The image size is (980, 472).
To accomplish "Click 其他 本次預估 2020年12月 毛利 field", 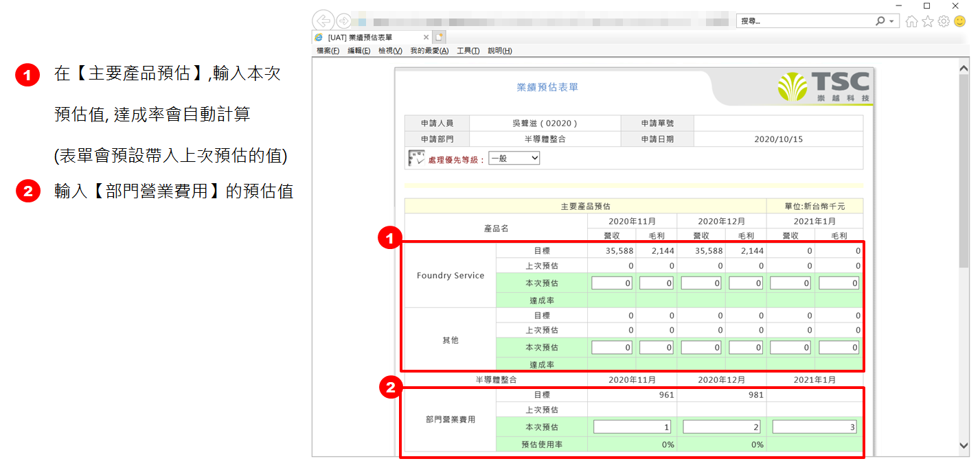I will pyautogui.click(x=745, y=348).
